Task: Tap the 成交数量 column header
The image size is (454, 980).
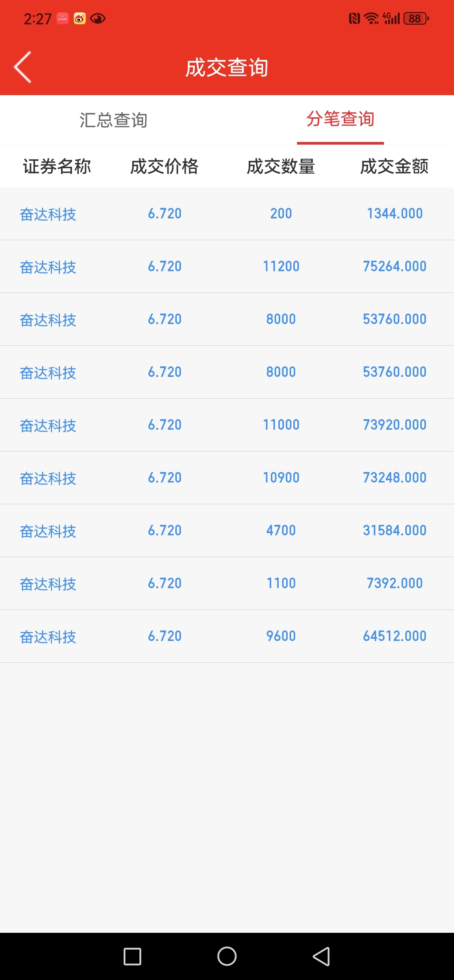Action: 281,166
